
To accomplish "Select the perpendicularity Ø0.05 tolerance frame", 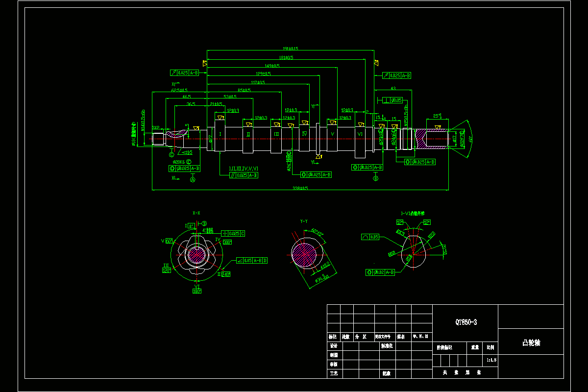I will 393,100.
